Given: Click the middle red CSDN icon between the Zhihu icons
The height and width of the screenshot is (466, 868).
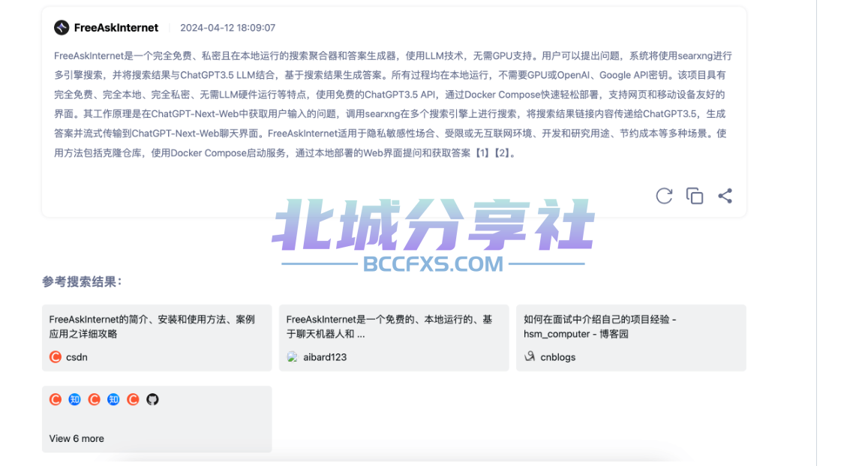Looking at the screenshot, I should click(x=94, y=399).
